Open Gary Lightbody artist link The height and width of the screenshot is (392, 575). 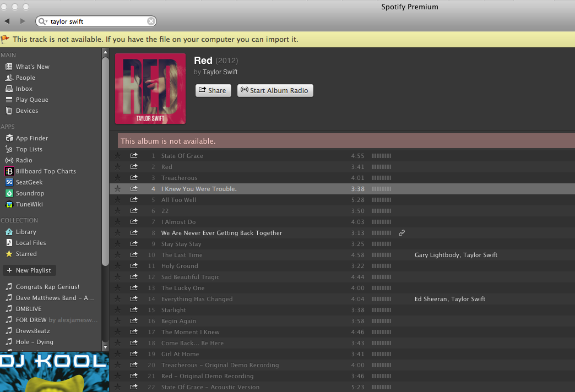click(436, 255)
